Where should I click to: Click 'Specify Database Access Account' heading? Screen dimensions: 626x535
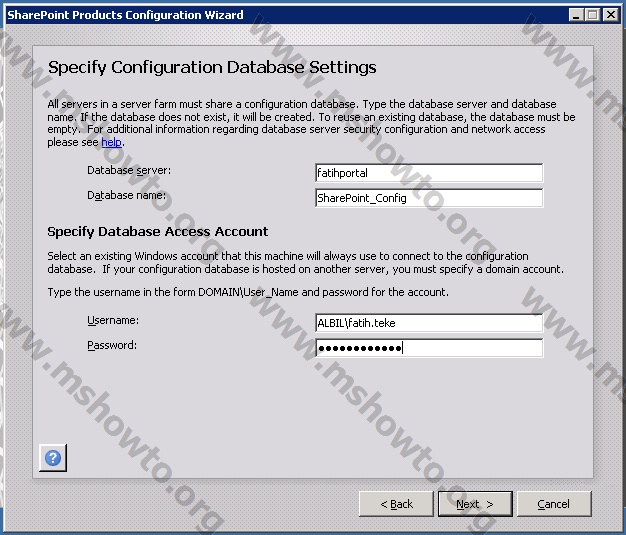[x=158, y=232]
